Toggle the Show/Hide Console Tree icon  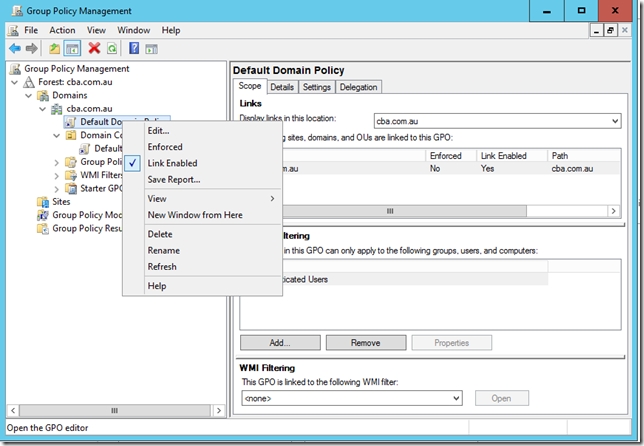point(72,48)
